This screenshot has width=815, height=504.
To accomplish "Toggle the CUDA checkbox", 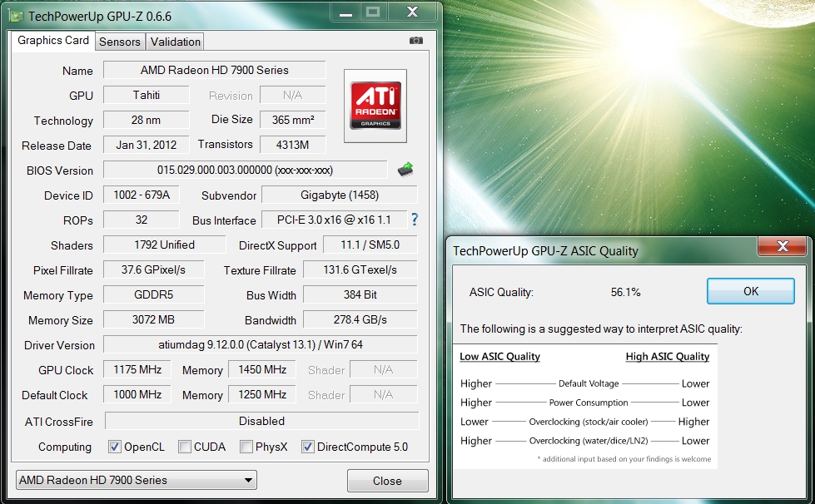I will pyautogui.click(x=185, y=447).
